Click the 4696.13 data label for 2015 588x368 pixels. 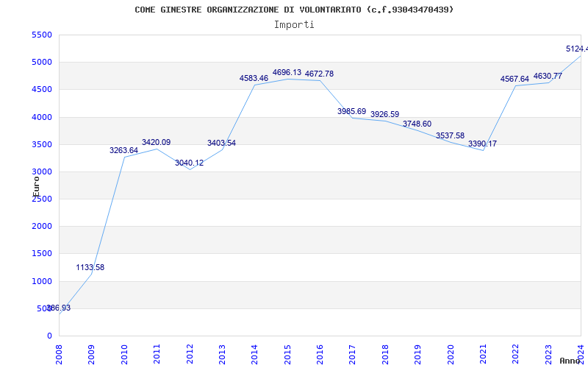(x=287, y=72)
